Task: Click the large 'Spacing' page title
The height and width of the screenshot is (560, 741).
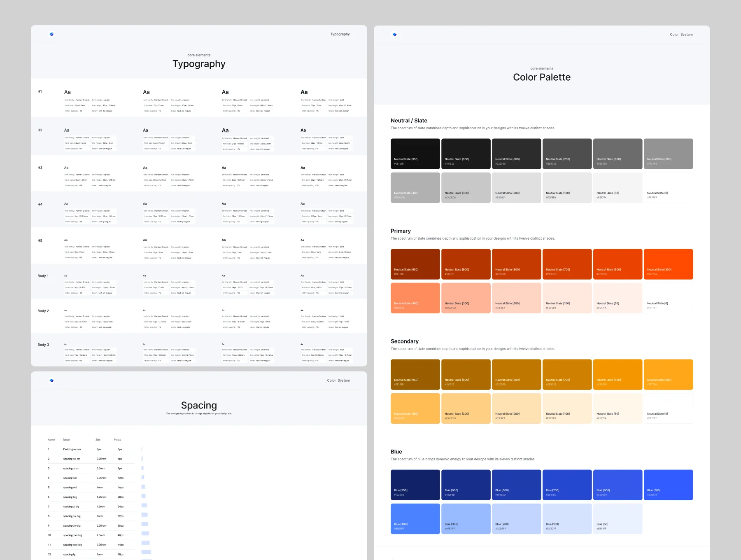Action: click(199, 405)
